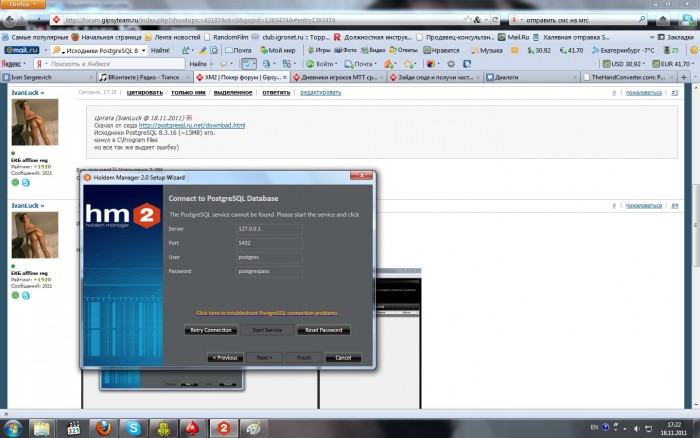The height and width of the screenshot is (438, 700).
Task: Click the Reset Password button
Action: point(324,330)
